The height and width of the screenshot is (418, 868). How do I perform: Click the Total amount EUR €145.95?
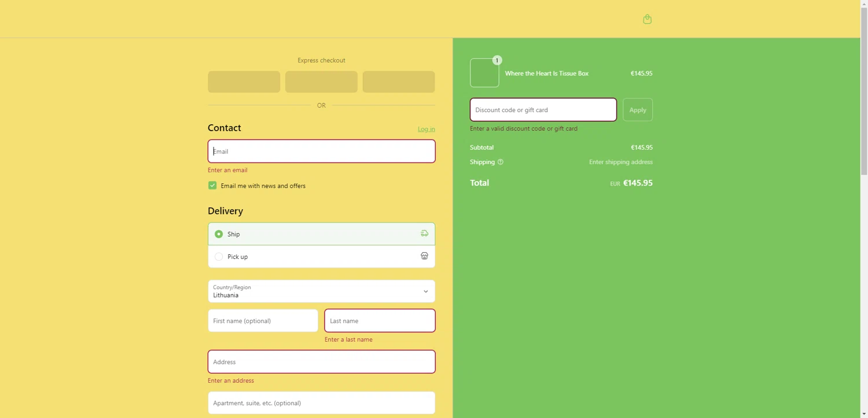[631, 183]
